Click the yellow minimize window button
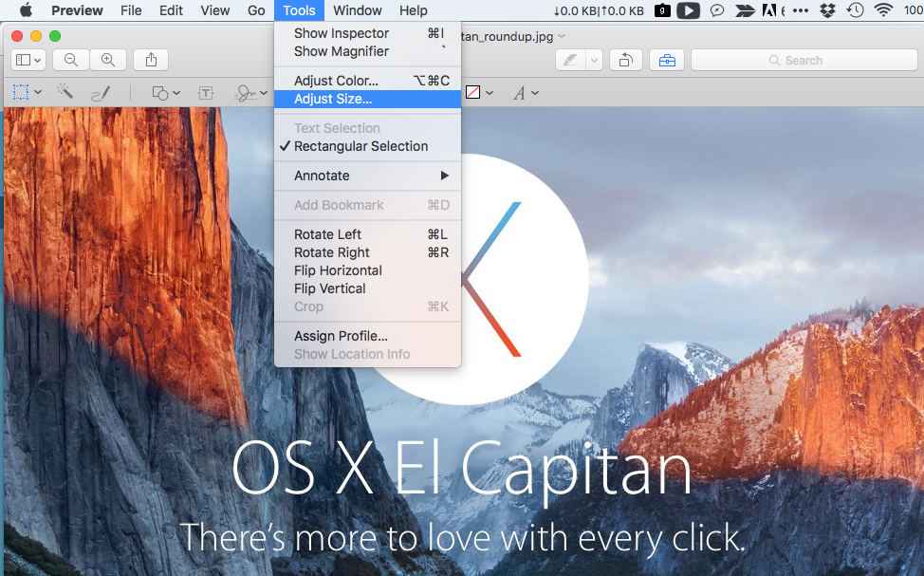The image size is (924, 576). [36, 36]
